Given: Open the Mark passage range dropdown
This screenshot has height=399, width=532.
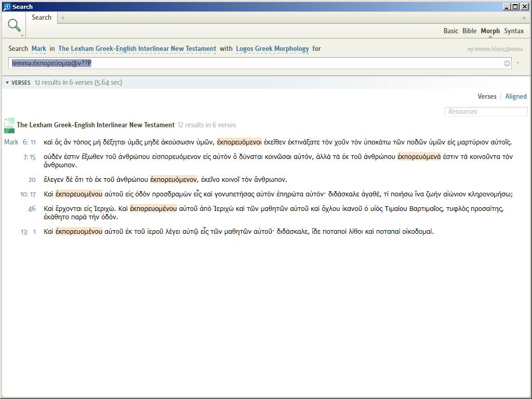Looking at the screenshot, I should (38, 49).
